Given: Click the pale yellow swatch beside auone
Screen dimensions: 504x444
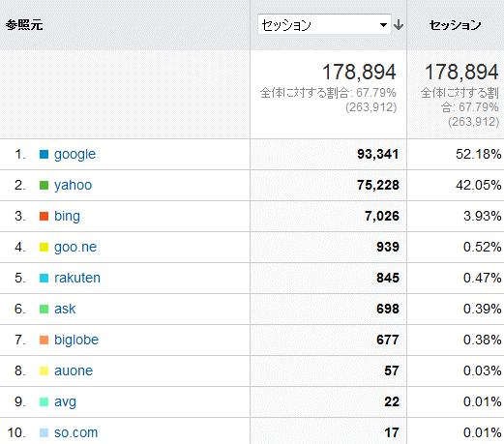Looking at the screenshot, I should [x=44, y=371].
